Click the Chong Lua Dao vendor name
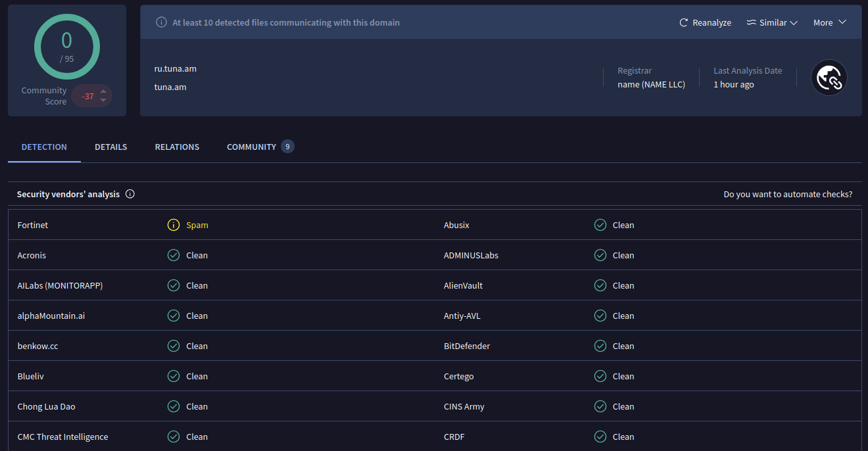 click(x=47, y=406)
